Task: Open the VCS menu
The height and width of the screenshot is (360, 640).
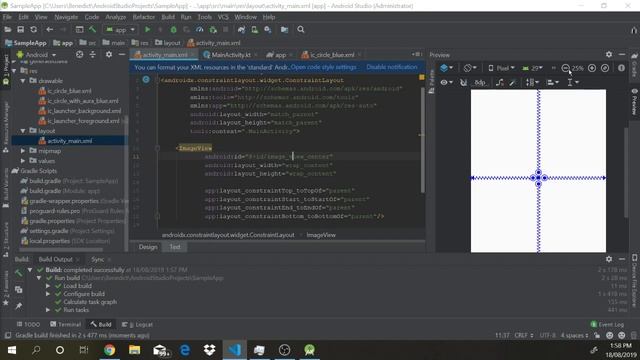Action: tap(223, 17)
